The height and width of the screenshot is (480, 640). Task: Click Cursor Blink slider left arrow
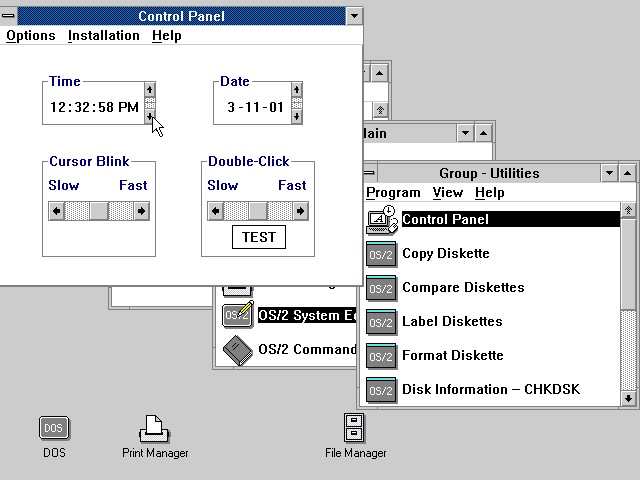56,211
